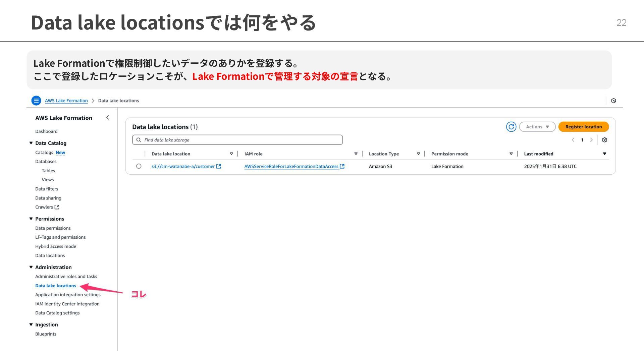Screen dimensions: 644x362
Task: Click the search magnifier icon in Find data lake storage
Action: (139, 140)
